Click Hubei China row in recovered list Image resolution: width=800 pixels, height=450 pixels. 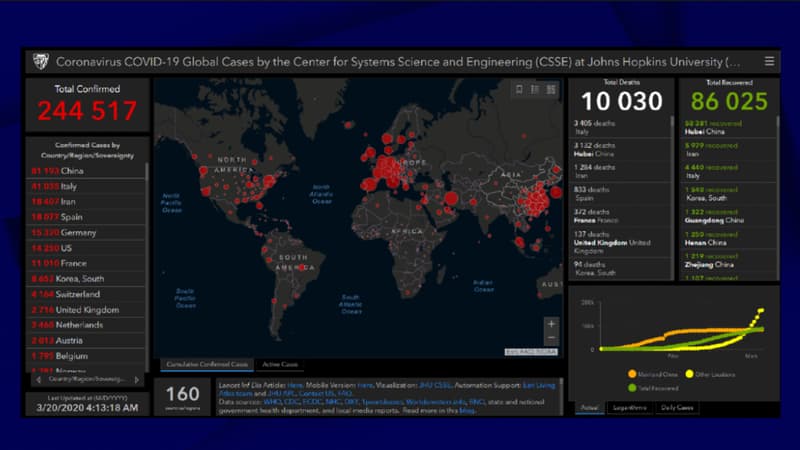coord(728,128)
